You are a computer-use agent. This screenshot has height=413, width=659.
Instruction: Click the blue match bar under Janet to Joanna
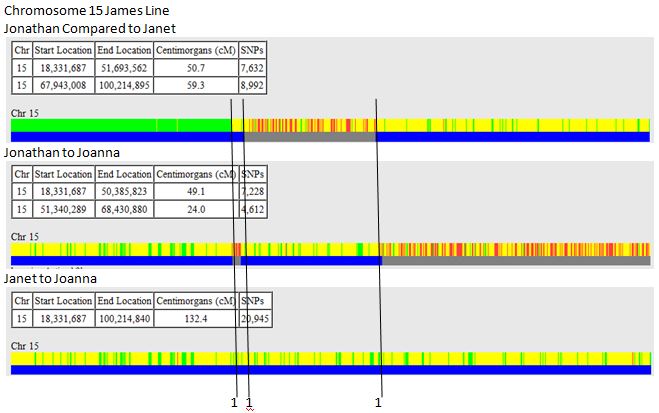[x=330, y=370]
